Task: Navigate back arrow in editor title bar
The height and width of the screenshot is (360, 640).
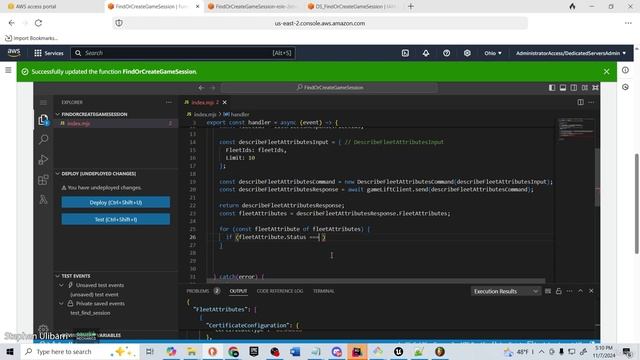Action: [201, 87]
